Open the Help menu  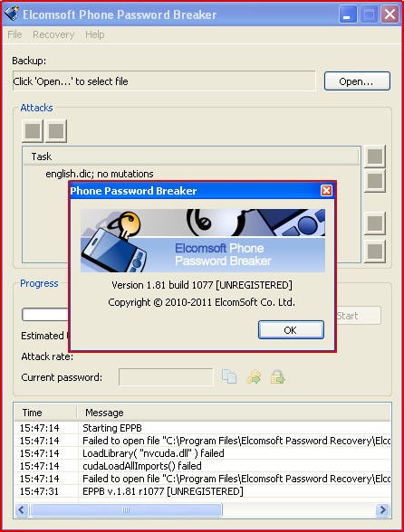(95, 34)
